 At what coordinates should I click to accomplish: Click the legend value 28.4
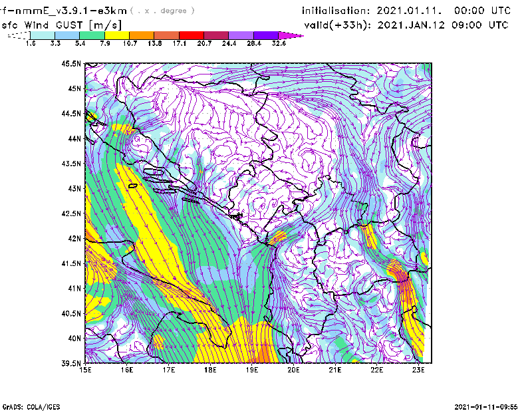coord(254,43)
